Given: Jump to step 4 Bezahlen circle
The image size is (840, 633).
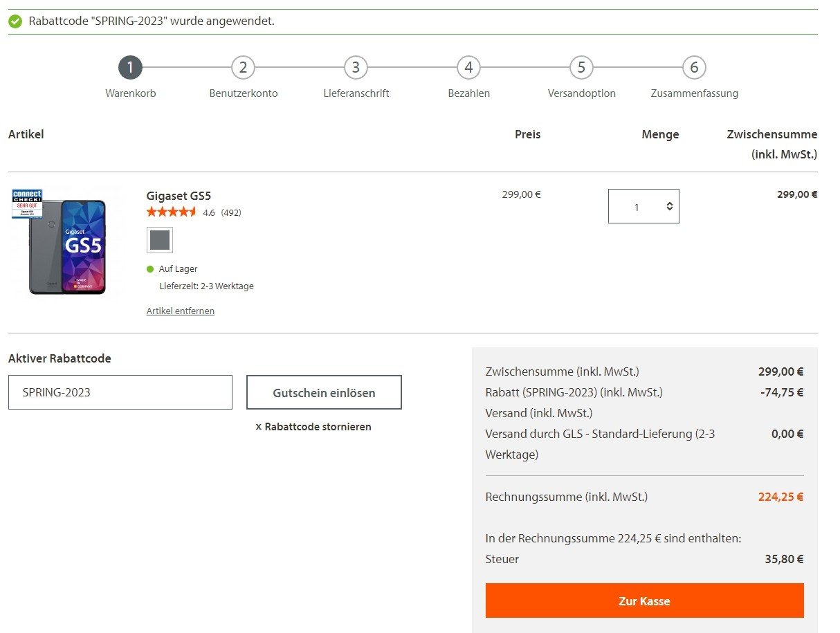Looking at the screenshot, I should (x=468, y=68).
